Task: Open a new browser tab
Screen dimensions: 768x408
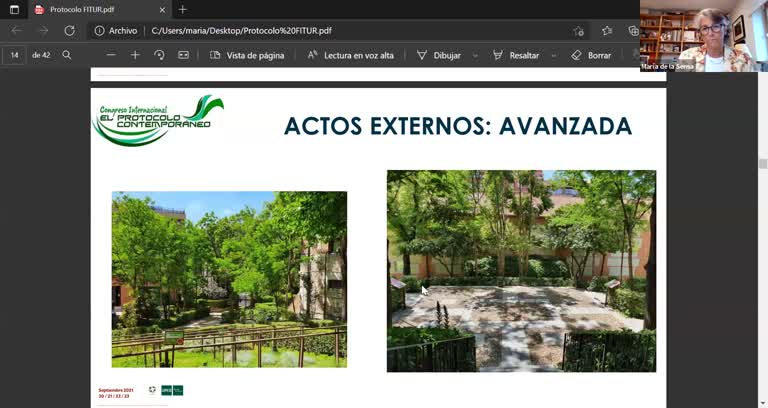Action: (x=182, y=9)
